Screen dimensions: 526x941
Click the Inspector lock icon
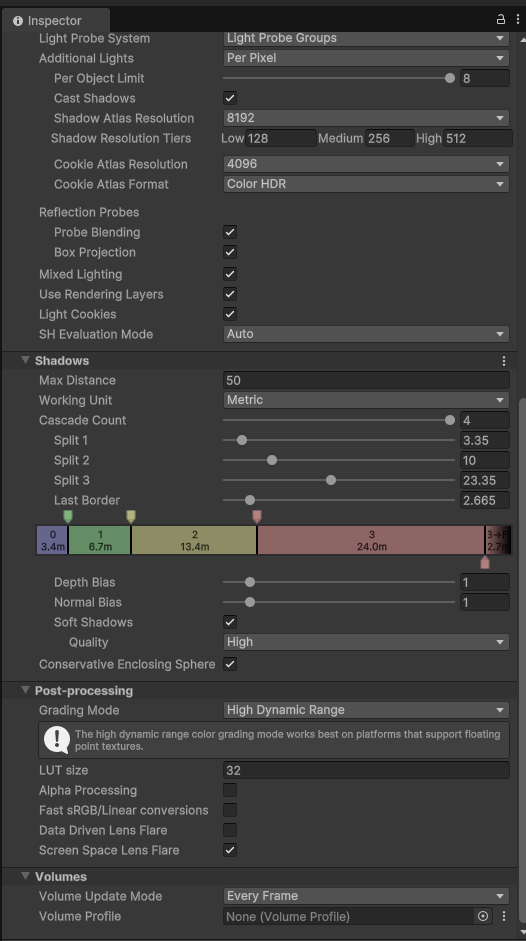point(500,20)
